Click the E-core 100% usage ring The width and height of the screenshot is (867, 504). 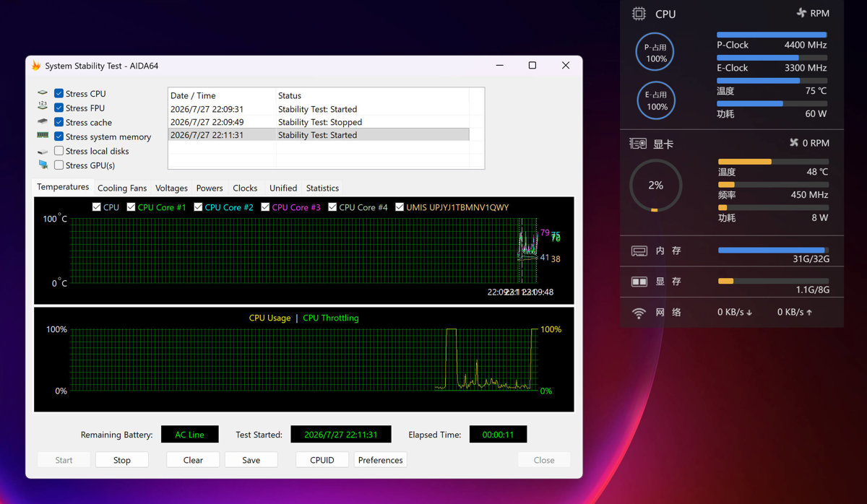(656, 100)
